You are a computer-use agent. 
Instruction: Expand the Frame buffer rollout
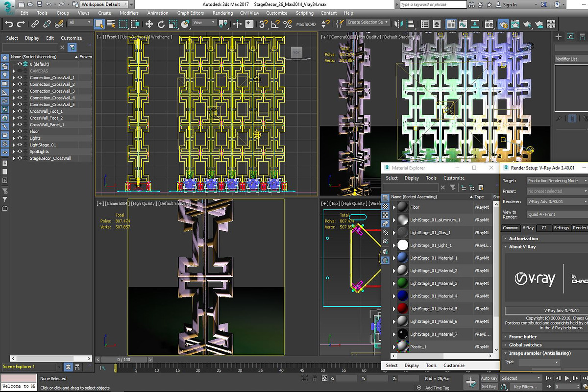click(523, 337)
